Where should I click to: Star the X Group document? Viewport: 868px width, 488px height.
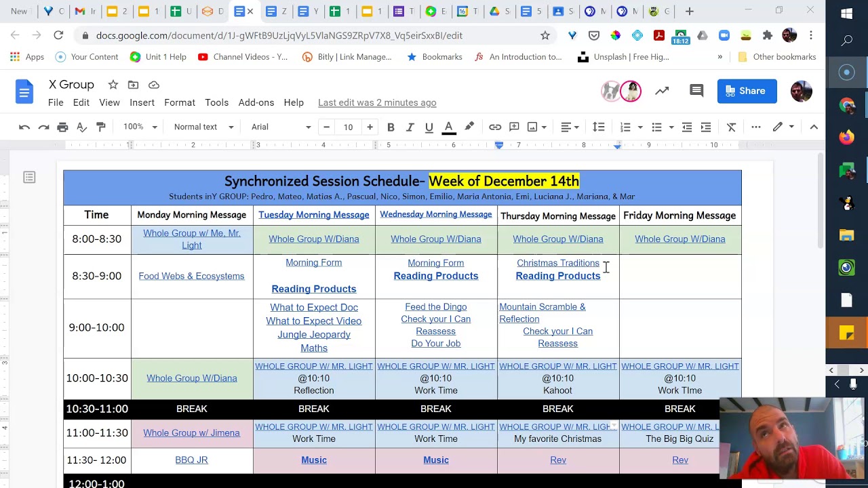coord(113,85)
